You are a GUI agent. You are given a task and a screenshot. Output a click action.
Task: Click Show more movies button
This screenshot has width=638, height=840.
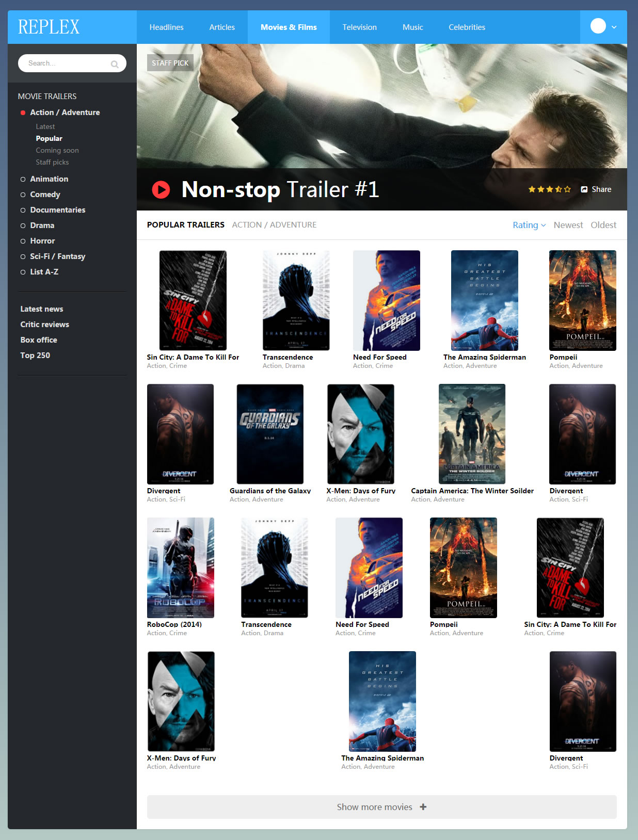pos(382,807)
